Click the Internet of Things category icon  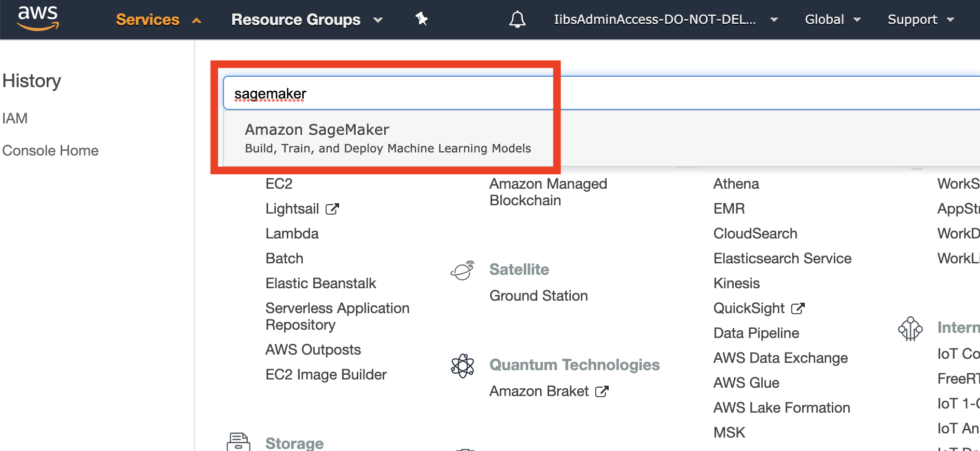point(910,329)
